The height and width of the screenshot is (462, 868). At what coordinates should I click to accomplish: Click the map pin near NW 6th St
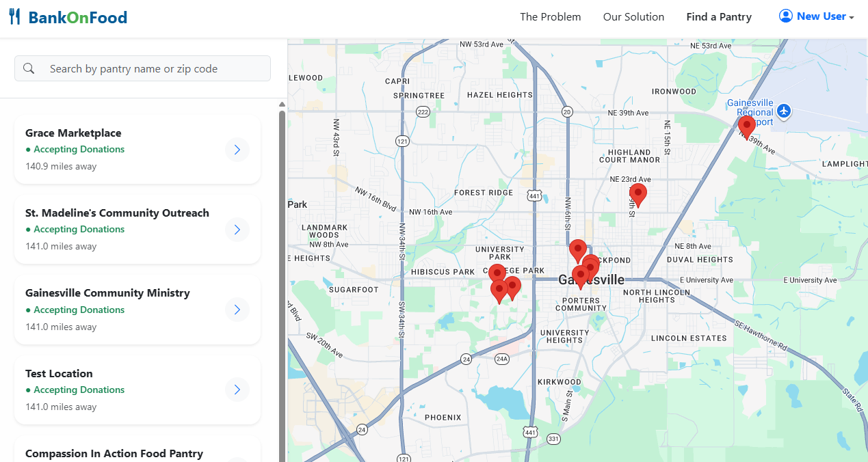coord(578,249)
